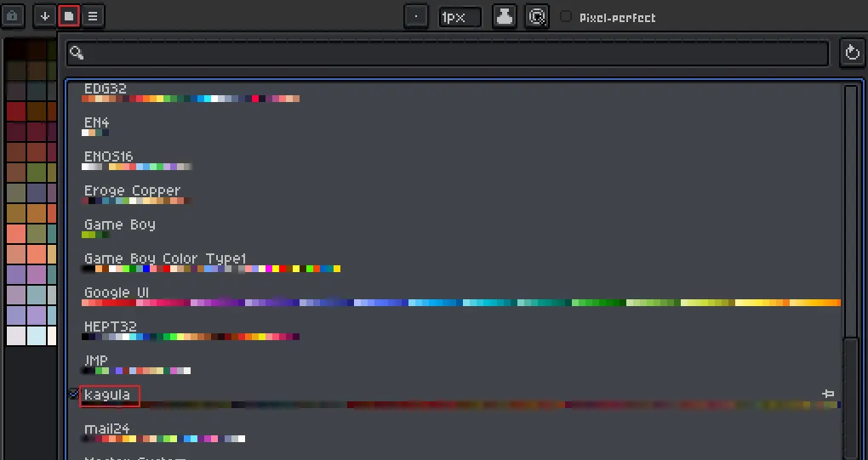Click the magnifier icon in search bar
The image size is (868, 460).
(x=77, y=53)
